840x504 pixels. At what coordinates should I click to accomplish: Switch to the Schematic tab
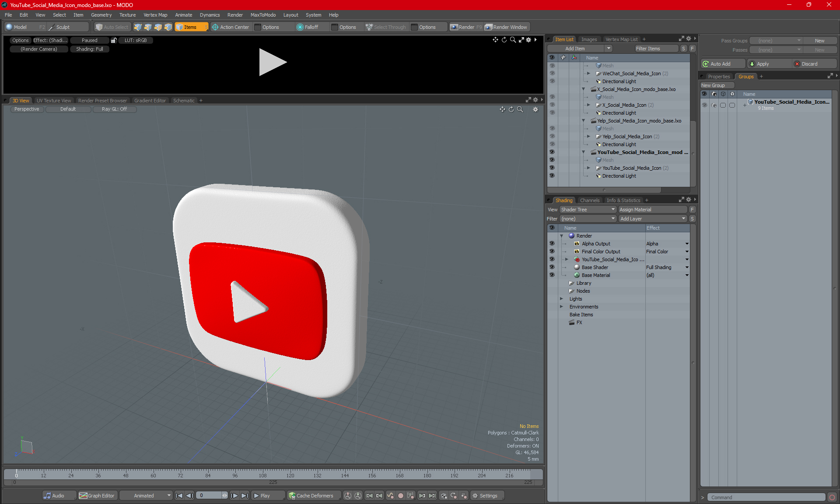coord(184,101)
